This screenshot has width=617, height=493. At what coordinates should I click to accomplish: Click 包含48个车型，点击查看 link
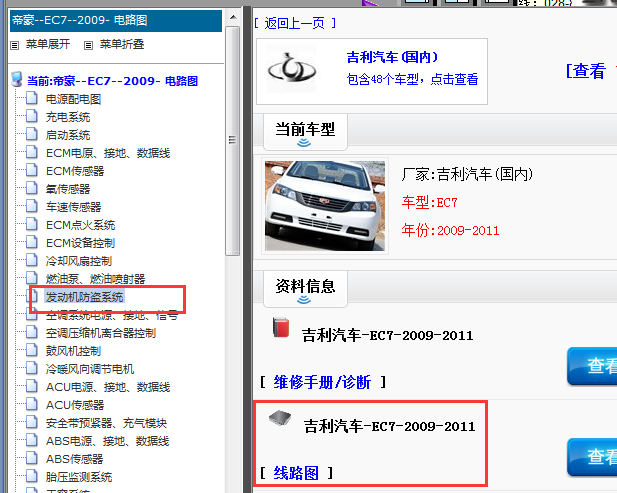tap(412, 79)
